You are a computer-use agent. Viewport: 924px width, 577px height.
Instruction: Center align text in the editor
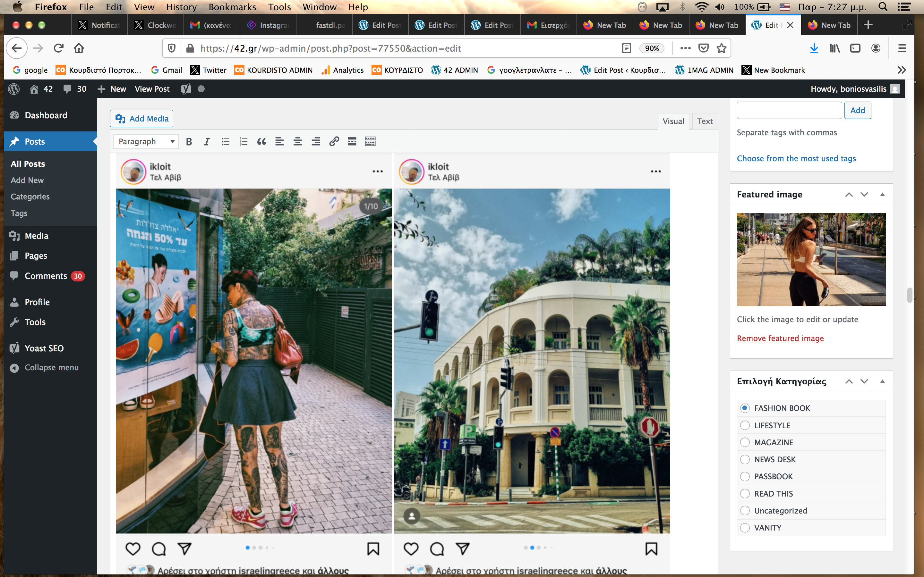[297, 142]
